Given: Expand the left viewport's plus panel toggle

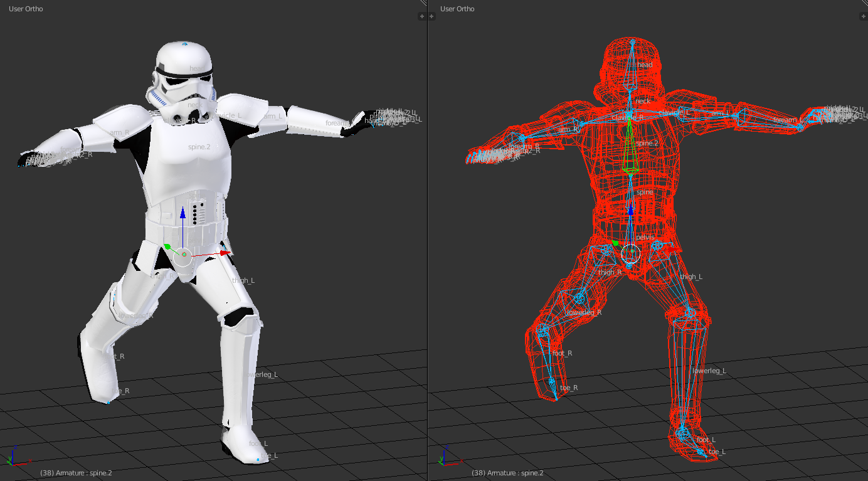Looking at the screenshot, I should coord(422,16).
